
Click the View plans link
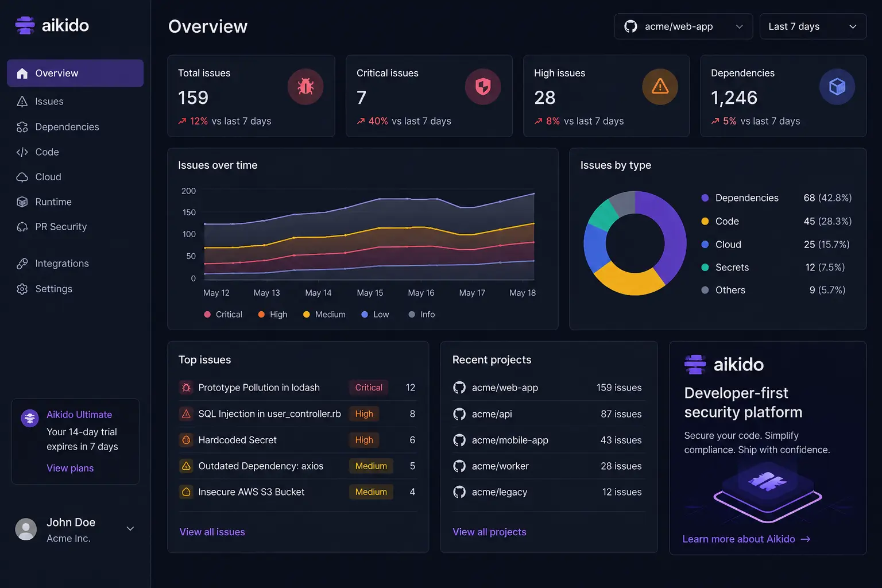(70, 468)
